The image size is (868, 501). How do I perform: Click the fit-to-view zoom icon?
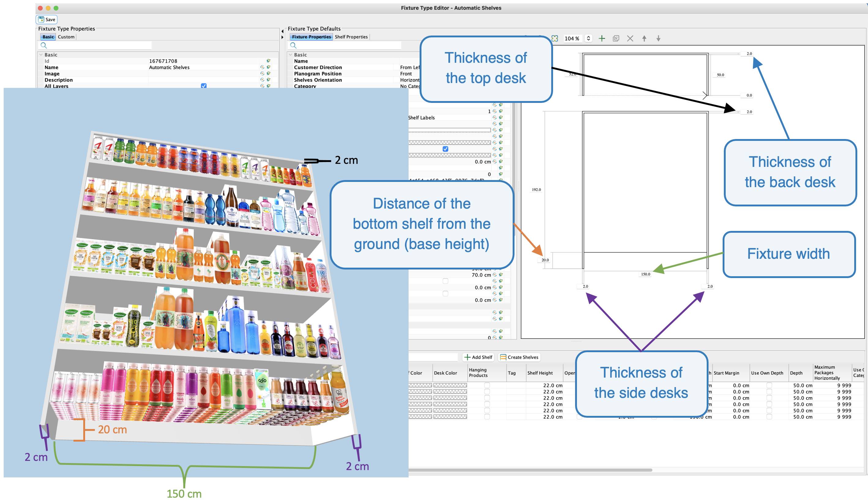pyautogui.click(x=554, y=39)
